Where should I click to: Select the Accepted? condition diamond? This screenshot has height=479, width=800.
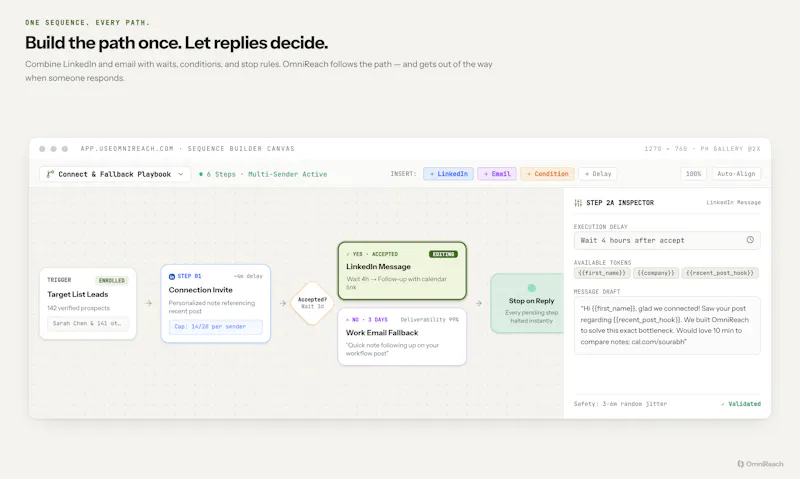tap(312, 303)
